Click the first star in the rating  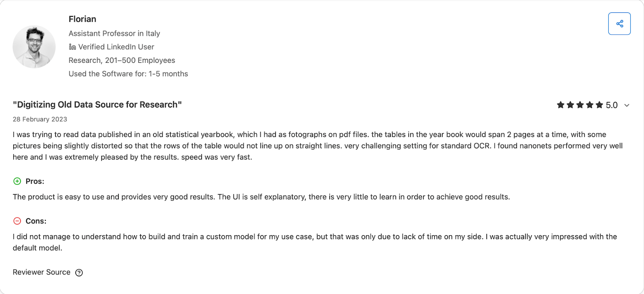pyautogui.click(x=560, y=105)
